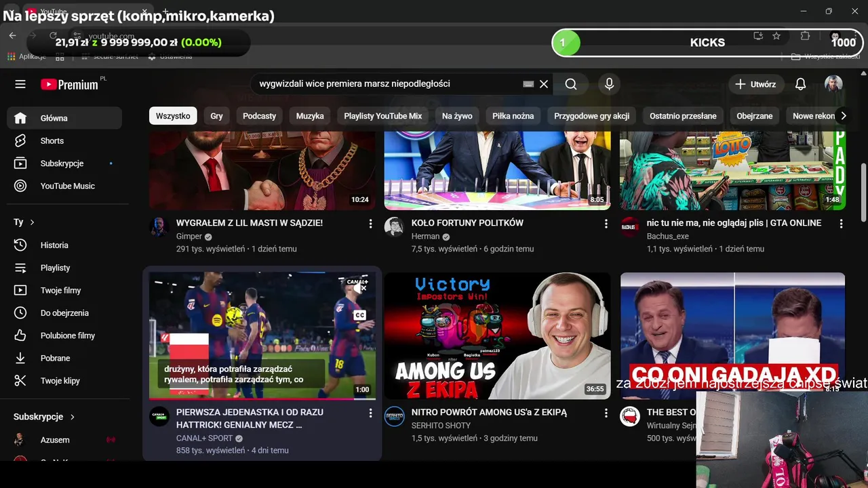This screenshot has height=488, width=868.
Task: Open Pobrane downloads
Action: pyautogui.click(x=64, y=358)
